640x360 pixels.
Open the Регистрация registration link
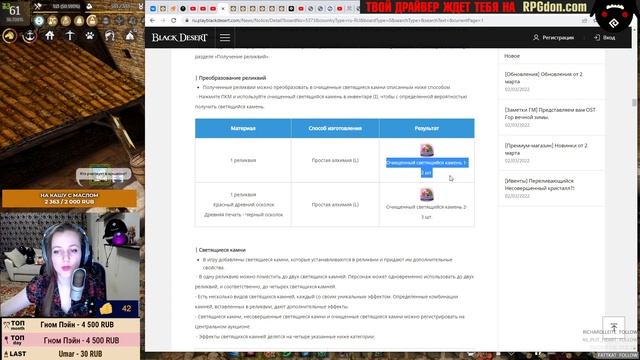[x=553, y=38]
